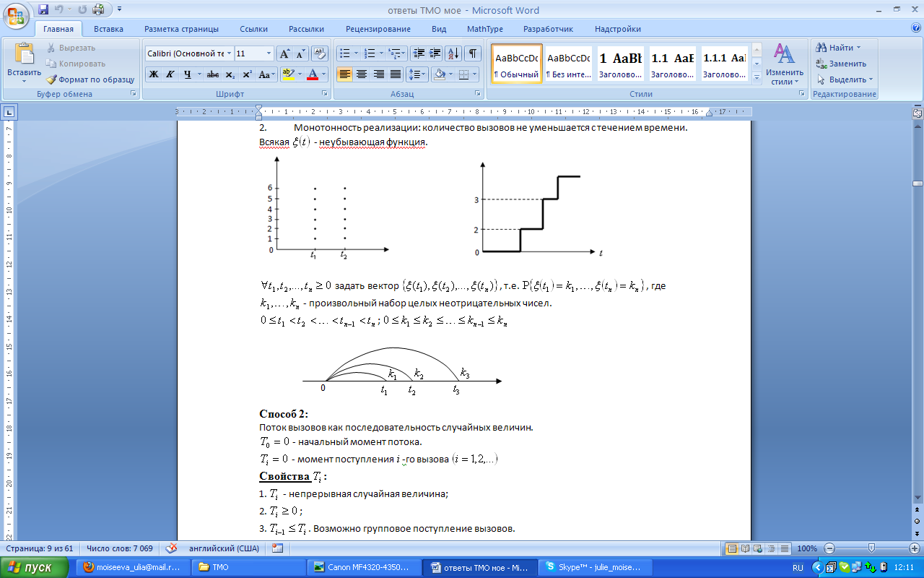Click the multilevel list icon
Screen dimensions: 924x578
coord(394,53)
